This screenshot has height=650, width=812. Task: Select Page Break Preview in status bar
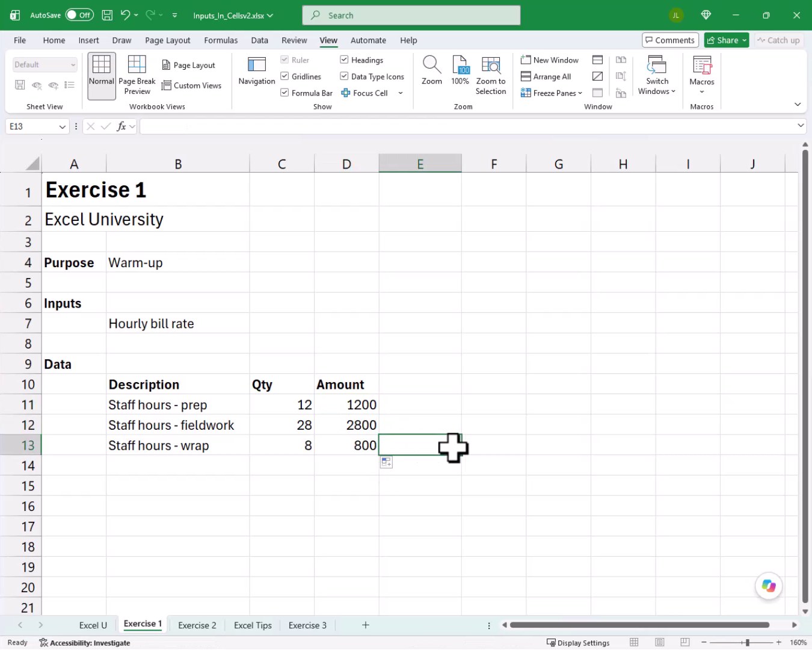(684, 643)
